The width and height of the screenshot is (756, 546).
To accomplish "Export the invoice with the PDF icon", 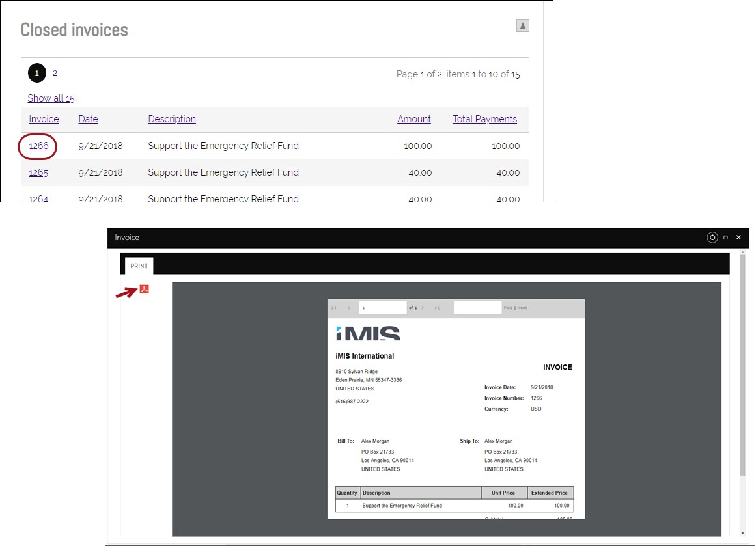I will 144,289.
